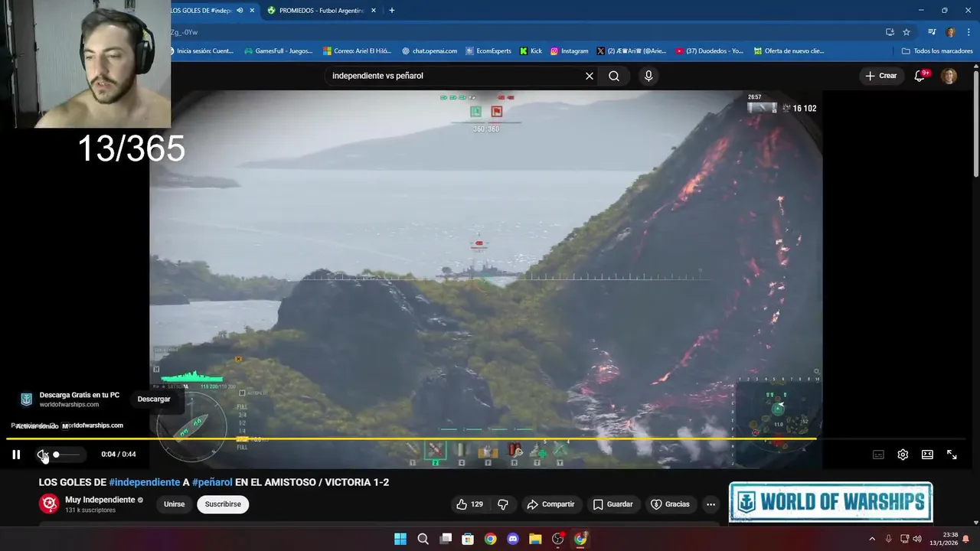
Task: Open GamesFull bookmark
Action: pyautogui.click(x=278, y=51)
